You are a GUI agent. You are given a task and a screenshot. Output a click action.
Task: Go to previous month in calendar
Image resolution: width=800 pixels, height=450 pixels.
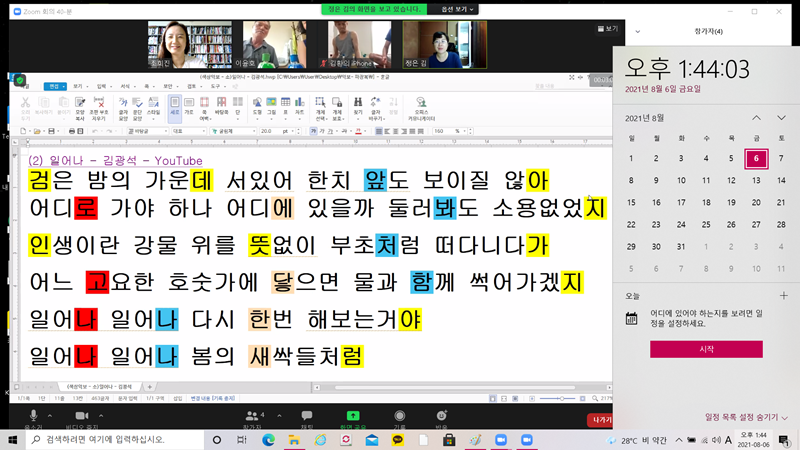pos(756,118)
